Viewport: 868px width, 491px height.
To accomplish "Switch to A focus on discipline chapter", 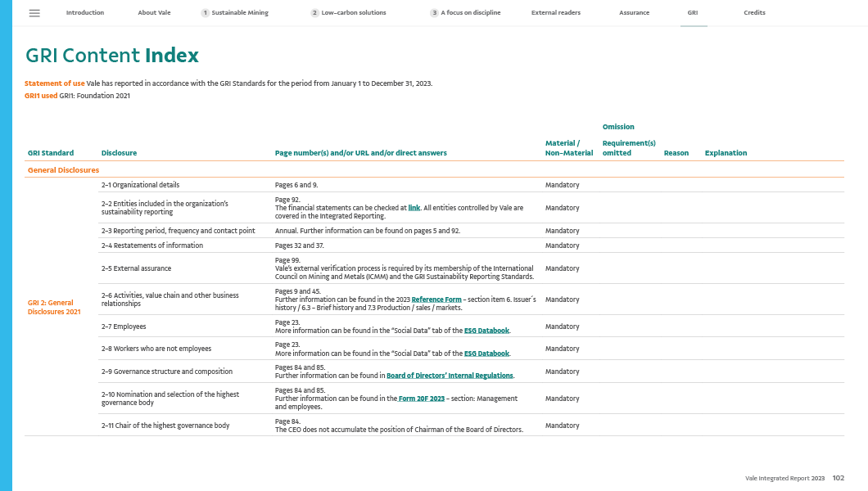I will [x=471, y=13].
